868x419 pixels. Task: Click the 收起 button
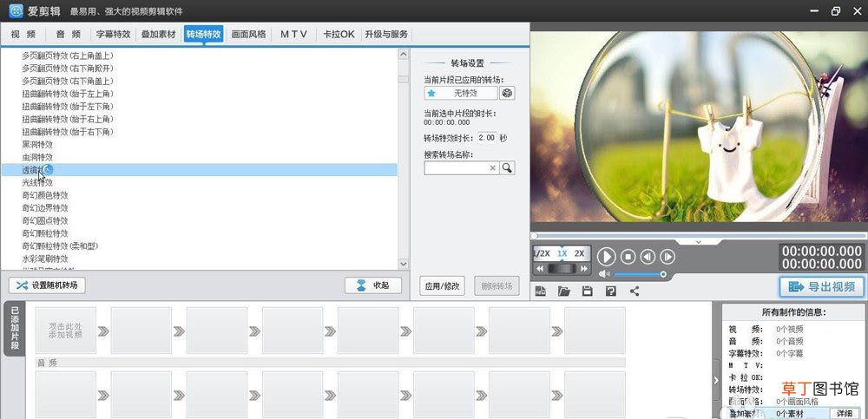(x=373, y=285)
